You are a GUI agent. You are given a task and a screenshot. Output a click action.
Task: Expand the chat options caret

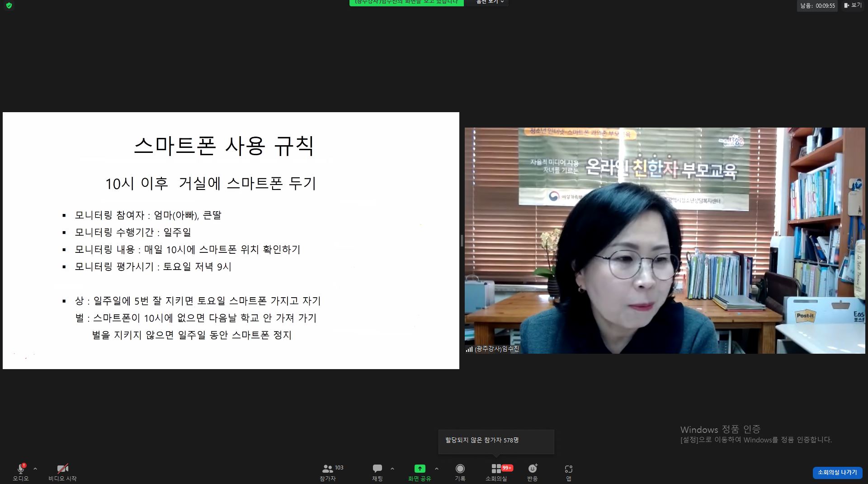(x=392, y=469)
